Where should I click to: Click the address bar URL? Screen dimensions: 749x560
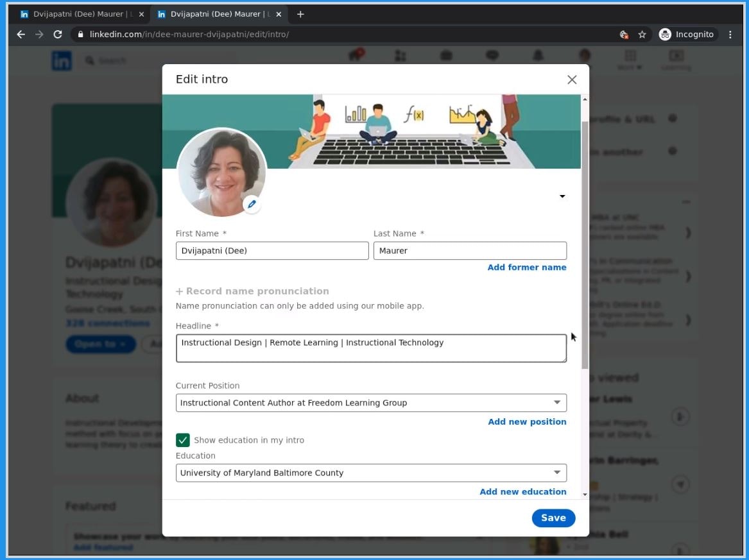(189, 35)
